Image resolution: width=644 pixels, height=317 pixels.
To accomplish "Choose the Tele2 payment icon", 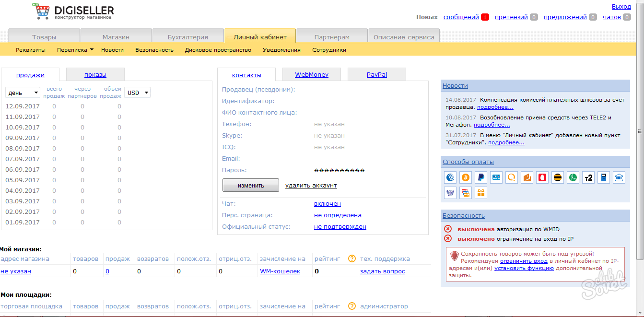I will pyautogui.click(x=588, y=177).
